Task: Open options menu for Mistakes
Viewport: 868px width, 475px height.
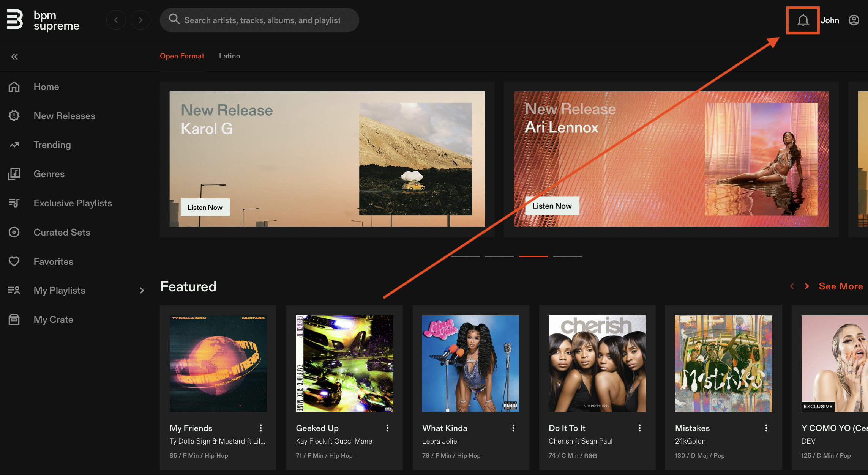Action: point(766,428)
